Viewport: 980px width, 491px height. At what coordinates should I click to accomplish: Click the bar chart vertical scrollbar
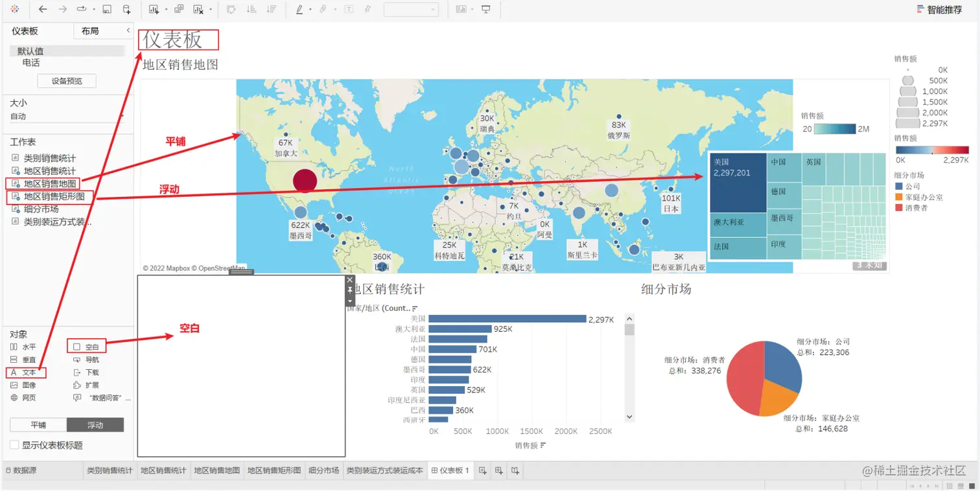coord(629,368)
